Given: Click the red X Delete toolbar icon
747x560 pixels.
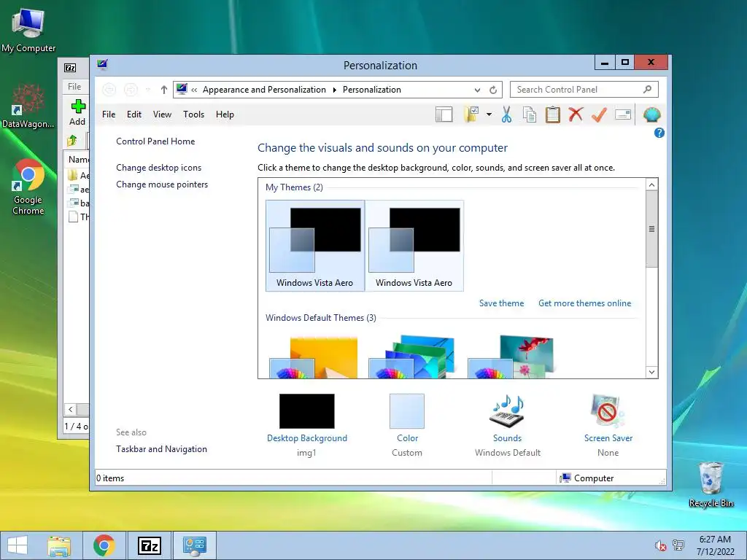Looking at the screenshot, I should pos(576,114).
